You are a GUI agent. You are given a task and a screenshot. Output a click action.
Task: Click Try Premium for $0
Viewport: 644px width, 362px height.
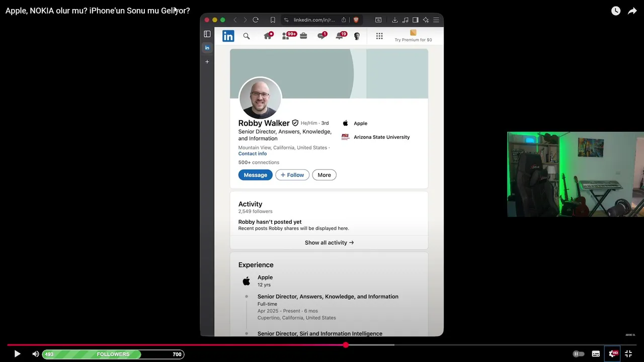point(413,36)
